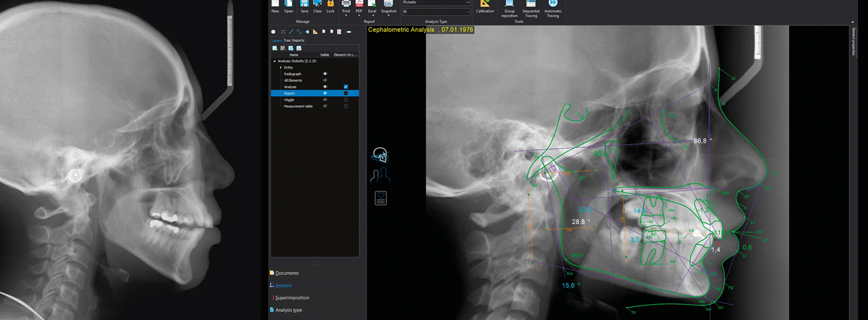Viewport: 868px width, 320px height.
Task: Click the Name column header
Action: [x=294, y=55]
